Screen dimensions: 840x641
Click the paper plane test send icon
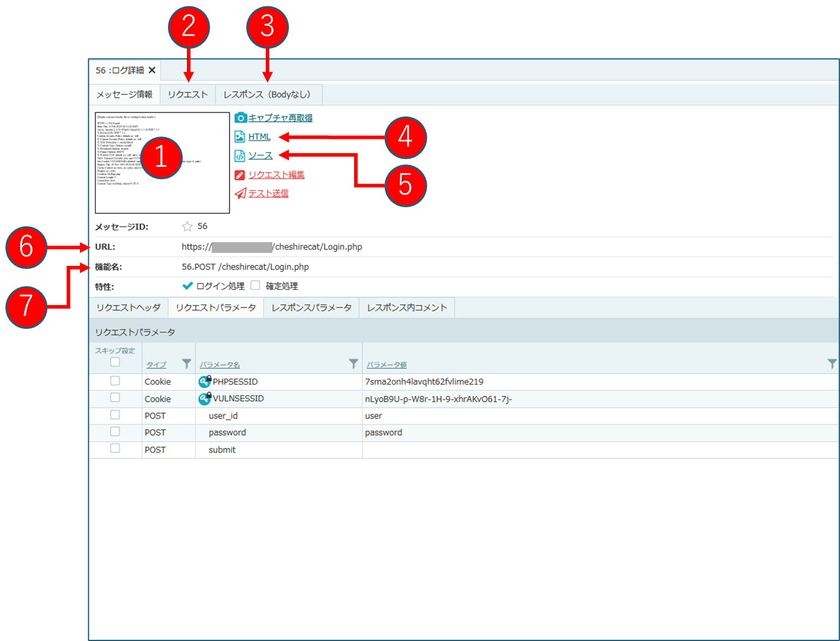[x=240, y=193]
